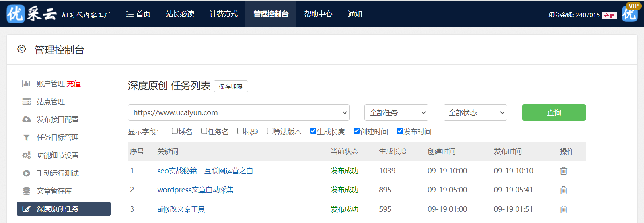Enable the 域名 display field checkbox
This screenshot has width=644, height=223.
pyautogui.click(x=175, y=131)
